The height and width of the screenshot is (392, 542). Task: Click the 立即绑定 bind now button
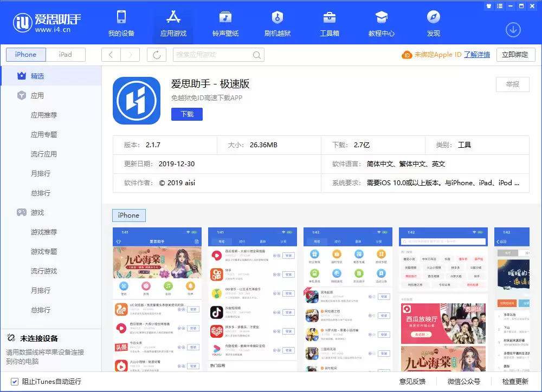click(515, 55)
